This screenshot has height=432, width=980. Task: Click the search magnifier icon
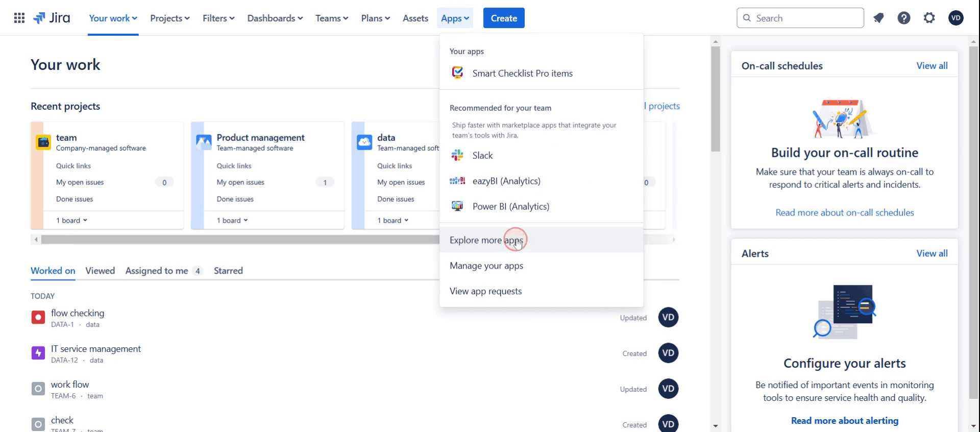[747, 18]
